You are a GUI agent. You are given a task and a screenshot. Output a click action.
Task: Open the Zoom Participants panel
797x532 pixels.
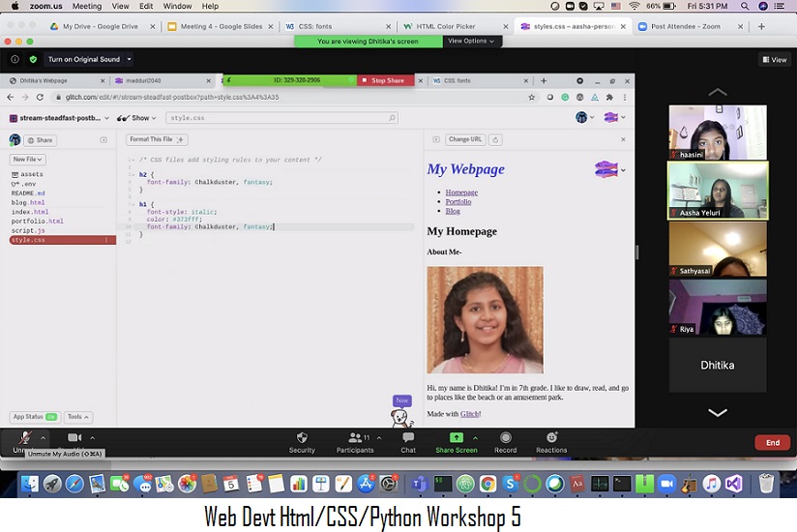point(355,438)
